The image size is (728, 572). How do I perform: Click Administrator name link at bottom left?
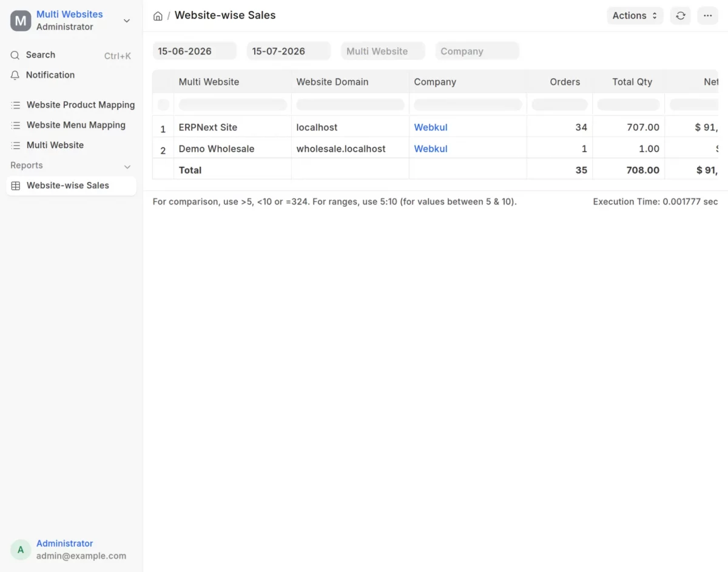pyautogui.click(x=65, y=543)
